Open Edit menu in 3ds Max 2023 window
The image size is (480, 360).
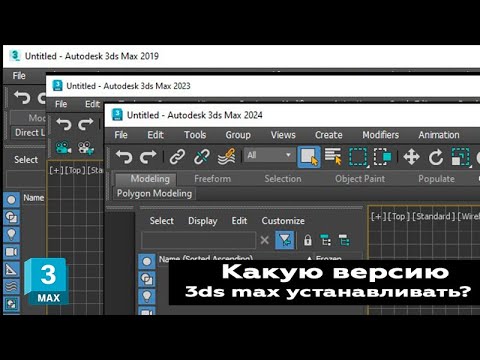point(92,104)
